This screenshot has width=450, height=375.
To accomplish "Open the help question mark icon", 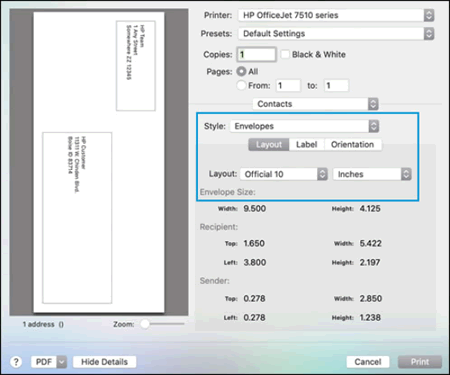I will tap(16, 362).
